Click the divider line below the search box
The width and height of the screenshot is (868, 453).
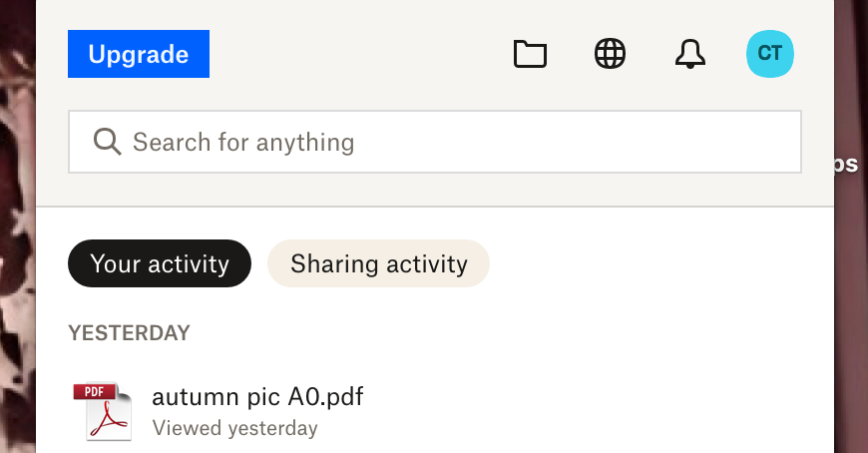[x=434, y=207]
